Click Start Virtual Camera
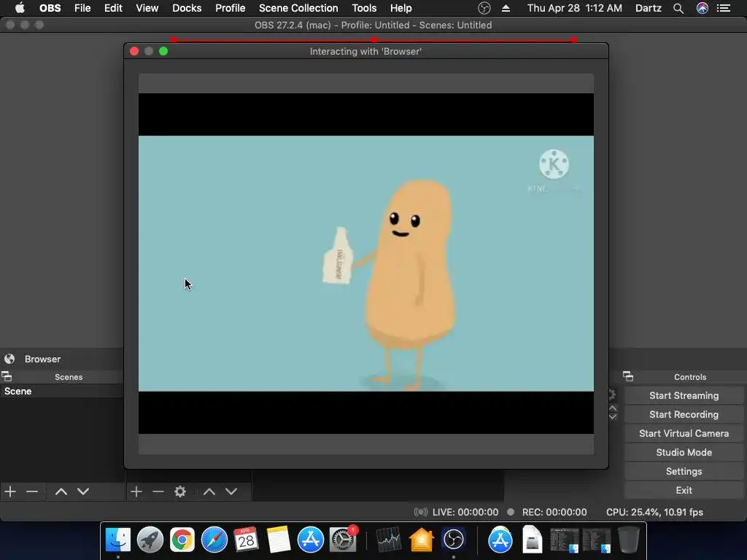Screen dimensions: 747x560 (x=684, y=434)
